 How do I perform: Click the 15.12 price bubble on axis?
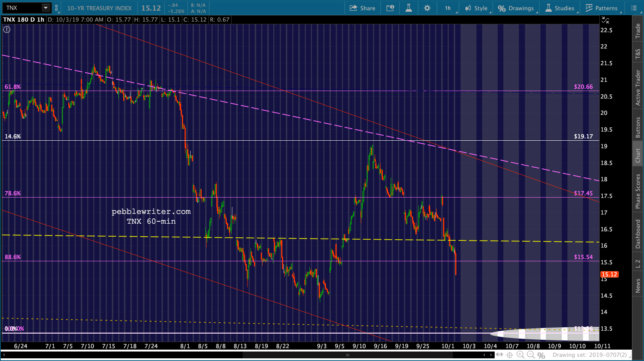(x=610, y=275)
